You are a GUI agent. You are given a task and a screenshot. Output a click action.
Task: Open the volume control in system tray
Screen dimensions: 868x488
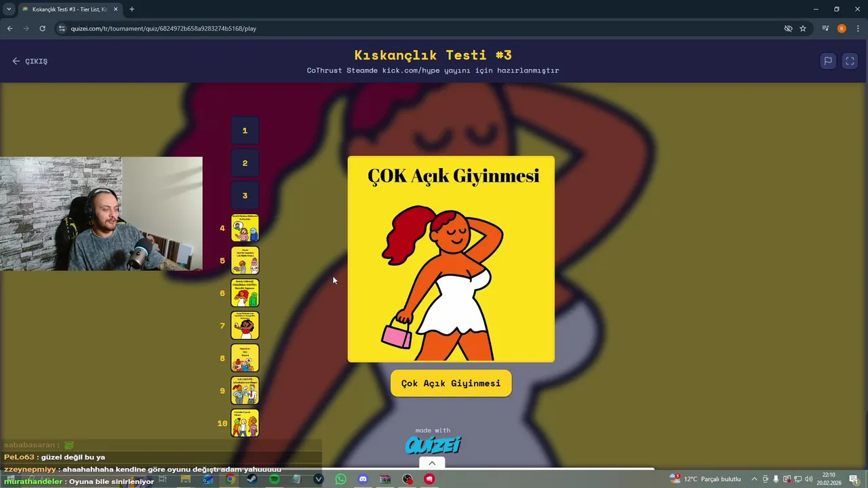click(x=808, y=479)
